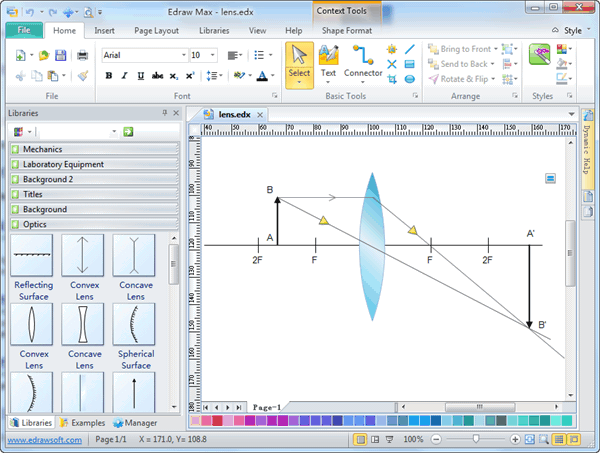Click the Connector tool

pos(363,62)
